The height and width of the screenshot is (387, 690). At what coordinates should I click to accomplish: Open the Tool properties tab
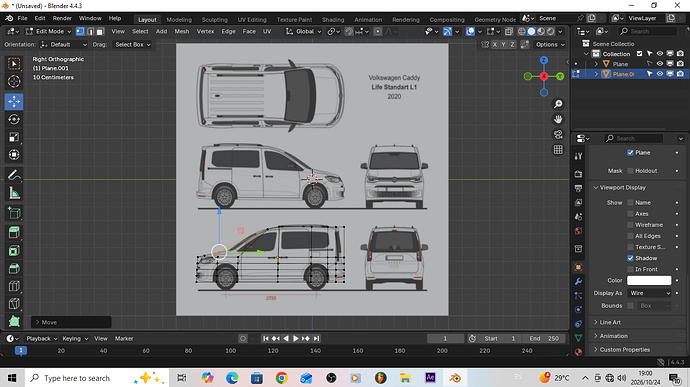[578, 156]
